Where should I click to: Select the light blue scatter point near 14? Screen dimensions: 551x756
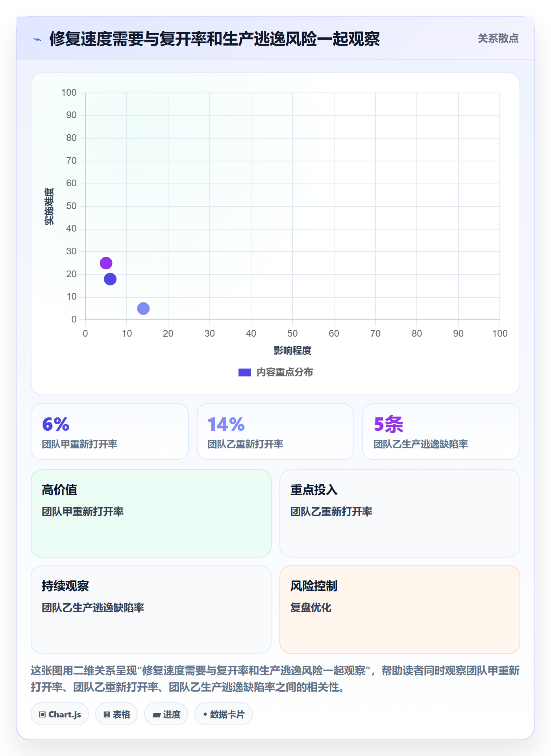143,308
